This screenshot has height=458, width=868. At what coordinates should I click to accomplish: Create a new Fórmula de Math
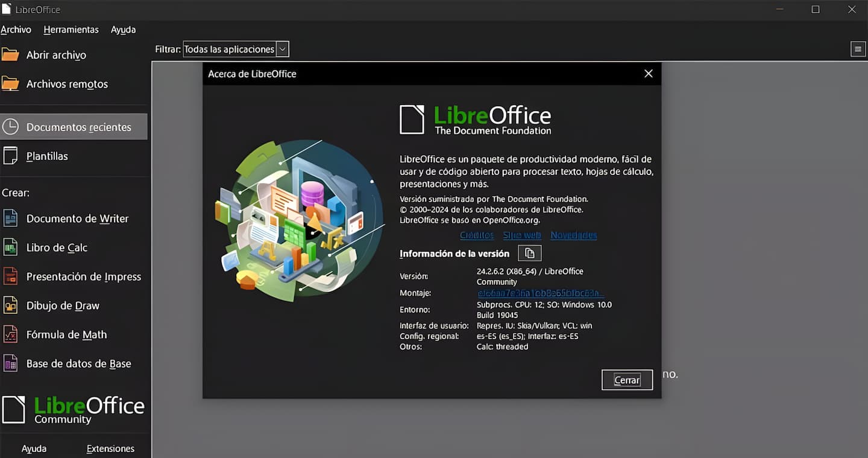(66, 334)
